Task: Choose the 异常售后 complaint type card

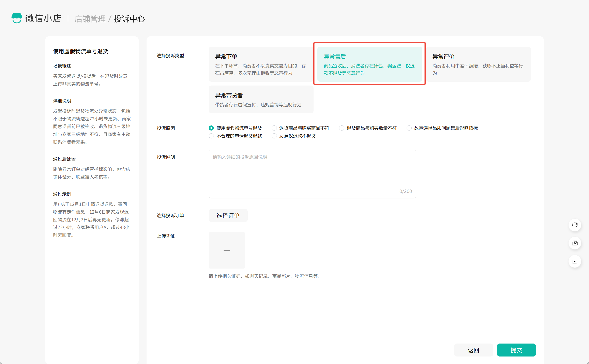Action: click(369, 64)
